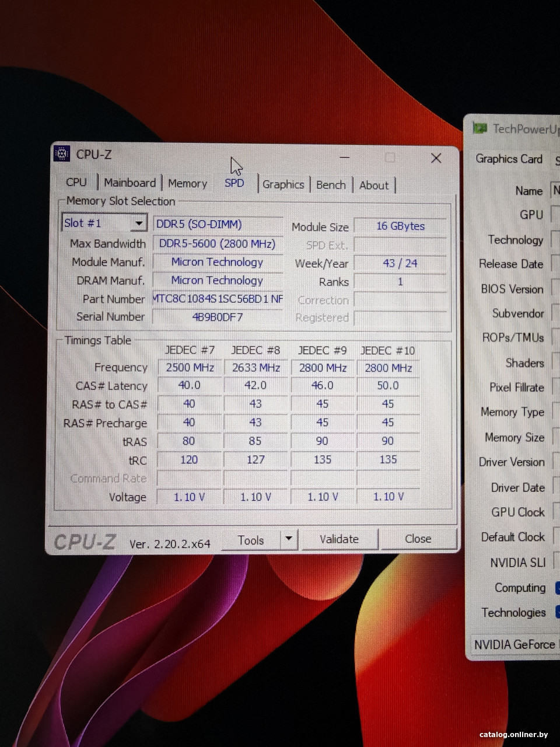Click the tRC 120 cell
560x747 pixels.
(190, 460)
